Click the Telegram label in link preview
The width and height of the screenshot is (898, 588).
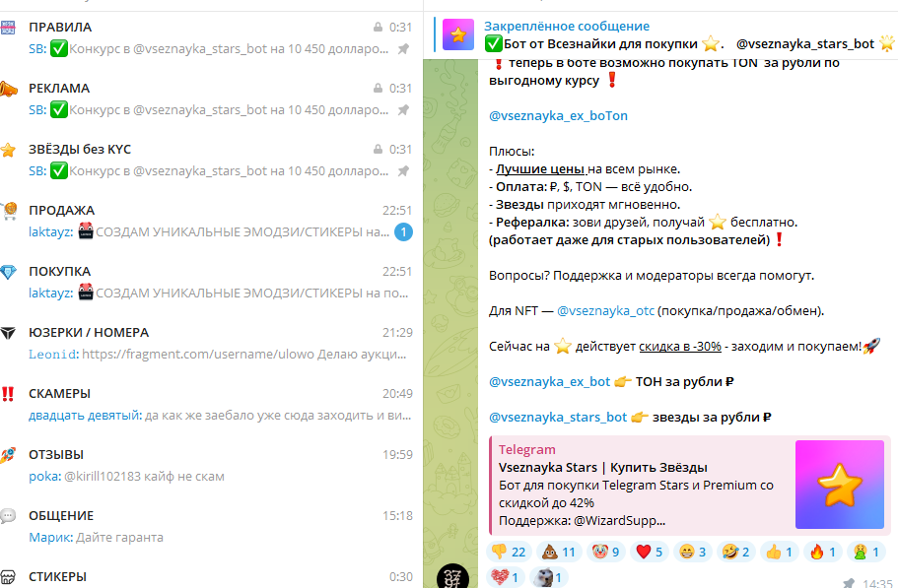tap(527, 449)
